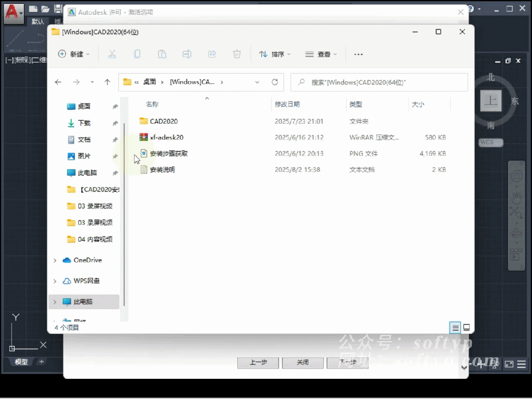
Task: Click the Delete trash icon in Explorer toolbar
Action: [237, 54]
